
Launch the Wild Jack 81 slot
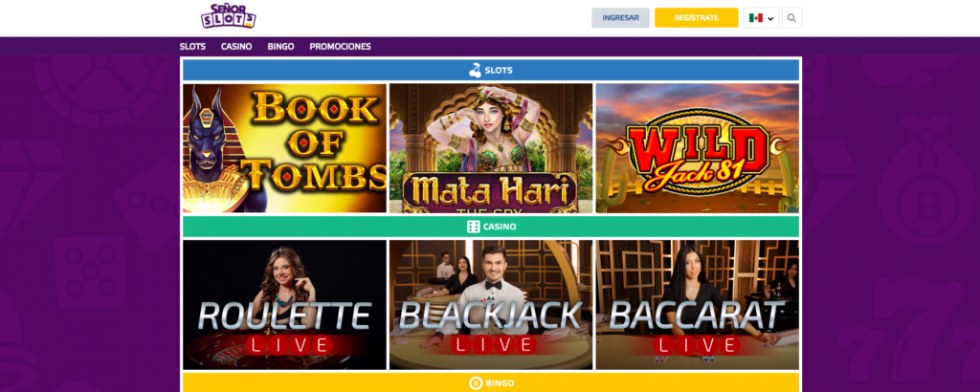click(x=697, y=148)
